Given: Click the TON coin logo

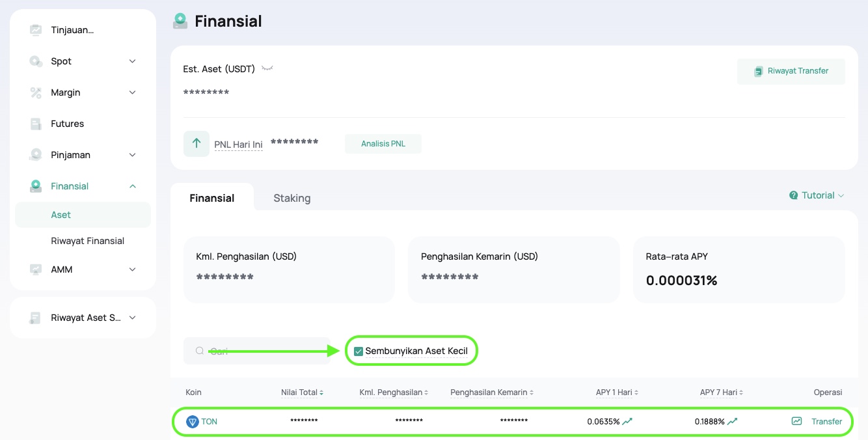Looking at the screenshot, I should coord(192,422).
